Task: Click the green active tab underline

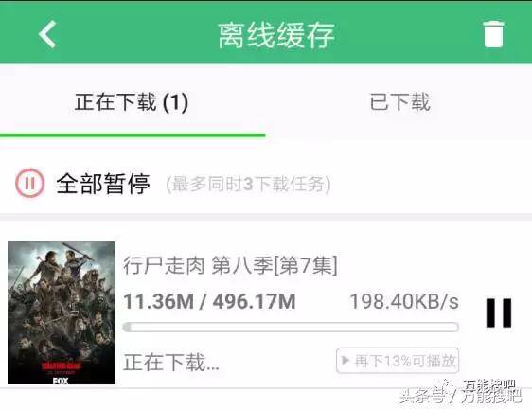Action: 133,135
